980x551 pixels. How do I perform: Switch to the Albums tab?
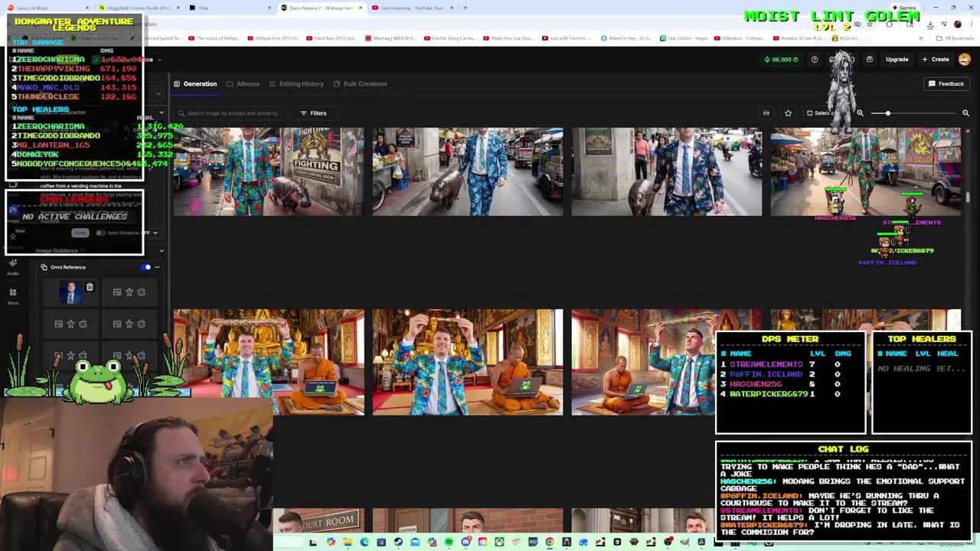point(243,83)
